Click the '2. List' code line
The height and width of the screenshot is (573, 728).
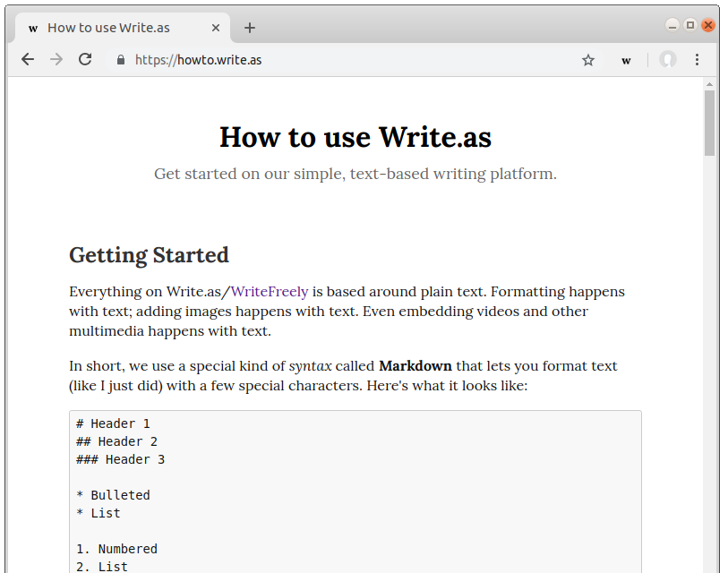pyautogui.click(x=102, y=567)
